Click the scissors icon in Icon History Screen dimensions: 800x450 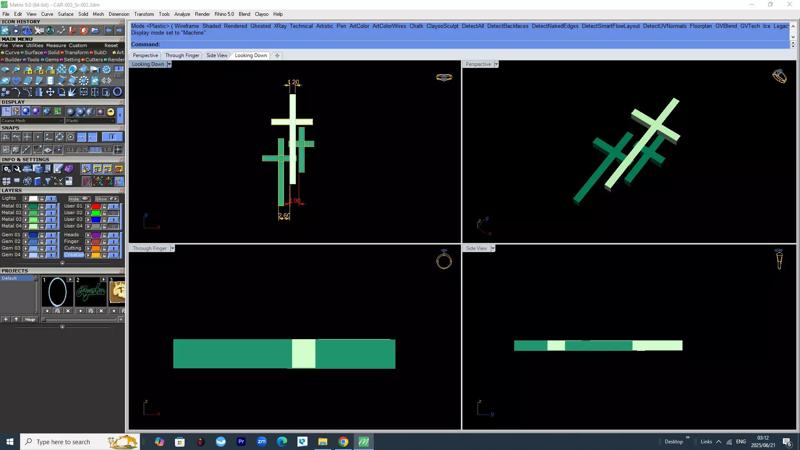[39, 30]
